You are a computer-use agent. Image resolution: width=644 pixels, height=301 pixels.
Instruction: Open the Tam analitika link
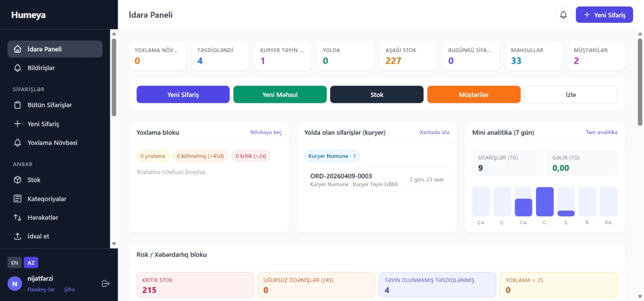pos(601,132)
